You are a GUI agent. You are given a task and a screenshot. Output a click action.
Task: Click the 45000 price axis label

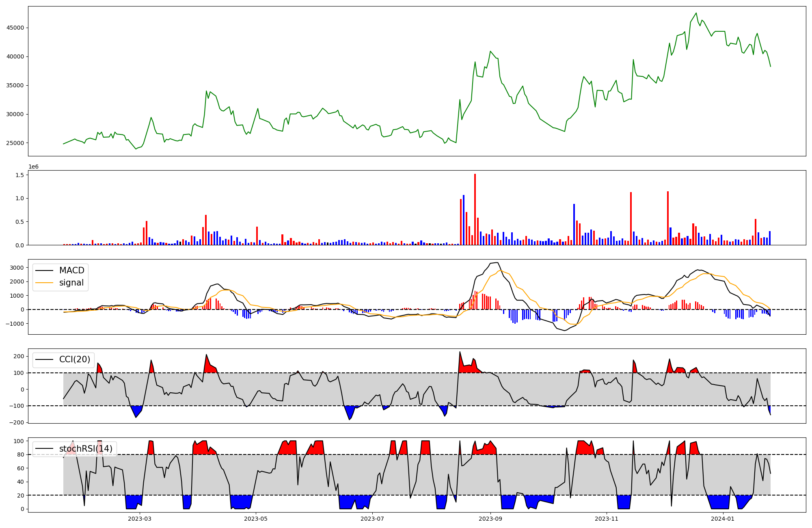coord(15,28)
